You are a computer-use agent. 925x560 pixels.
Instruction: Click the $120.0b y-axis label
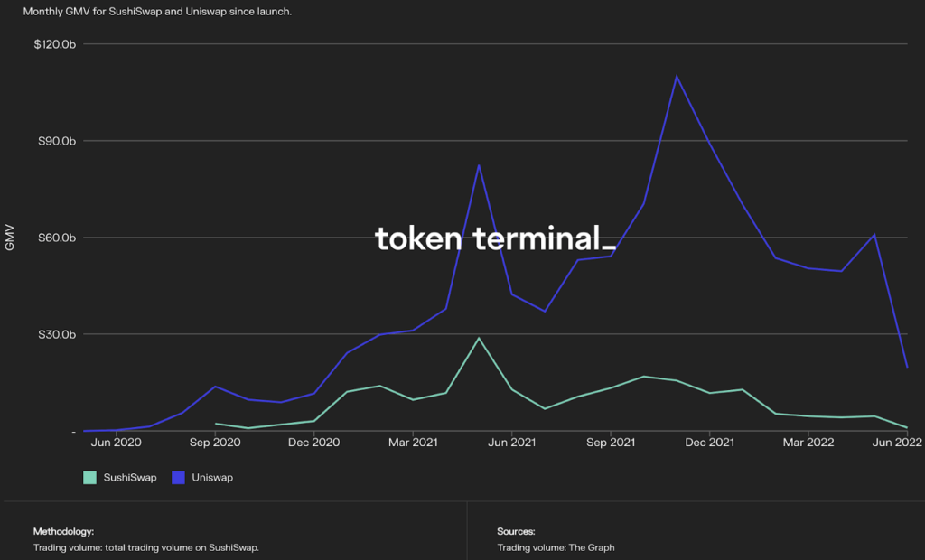[54, 44]
